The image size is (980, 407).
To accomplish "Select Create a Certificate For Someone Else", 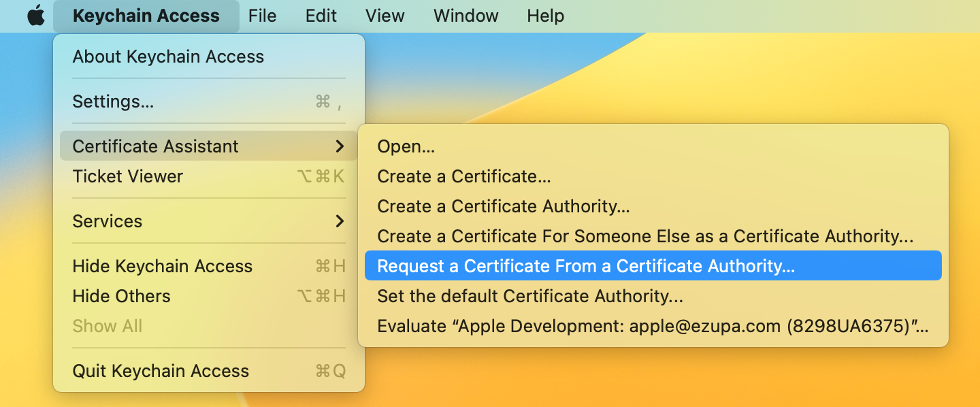I will tap(653, 236).
